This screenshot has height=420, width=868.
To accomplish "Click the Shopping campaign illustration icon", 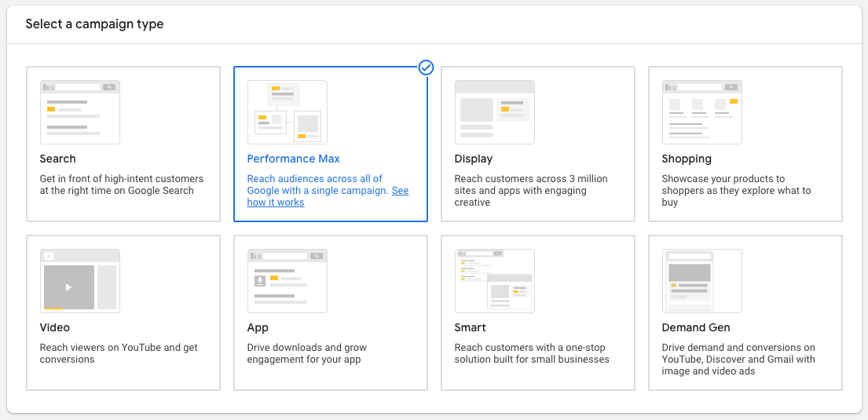I will 702,112.
